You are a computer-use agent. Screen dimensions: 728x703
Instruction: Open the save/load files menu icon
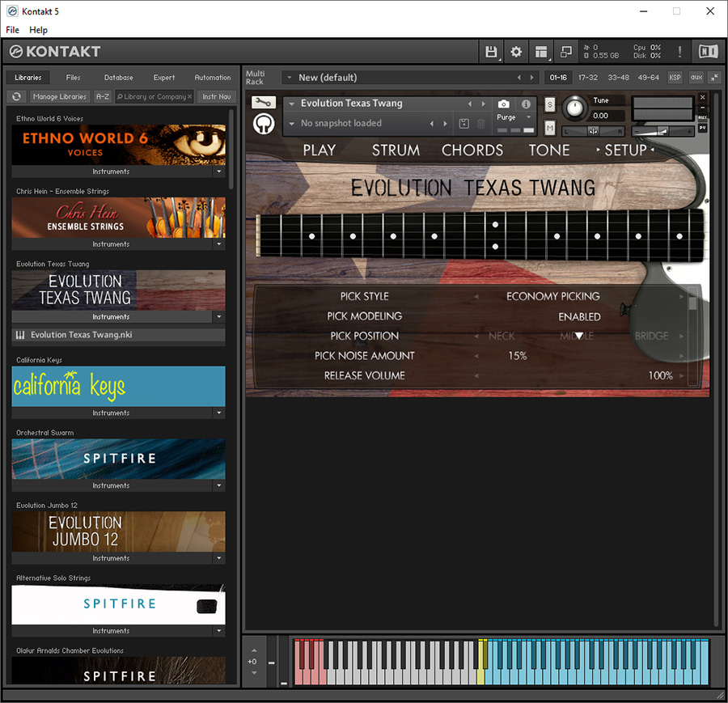pos(491,52)
